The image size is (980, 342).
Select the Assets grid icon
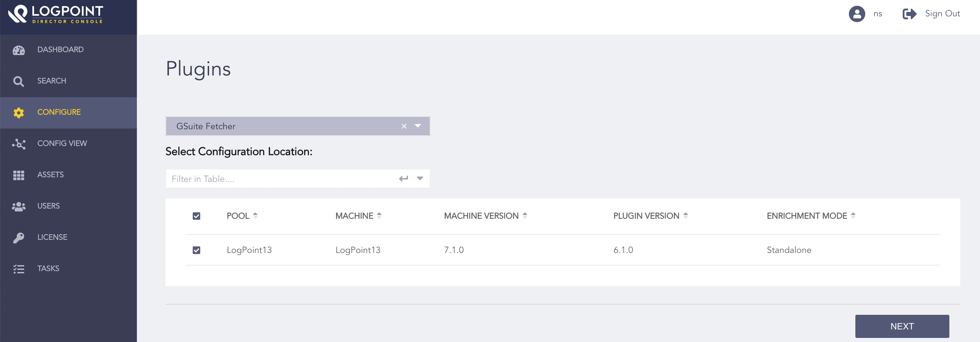19,174
